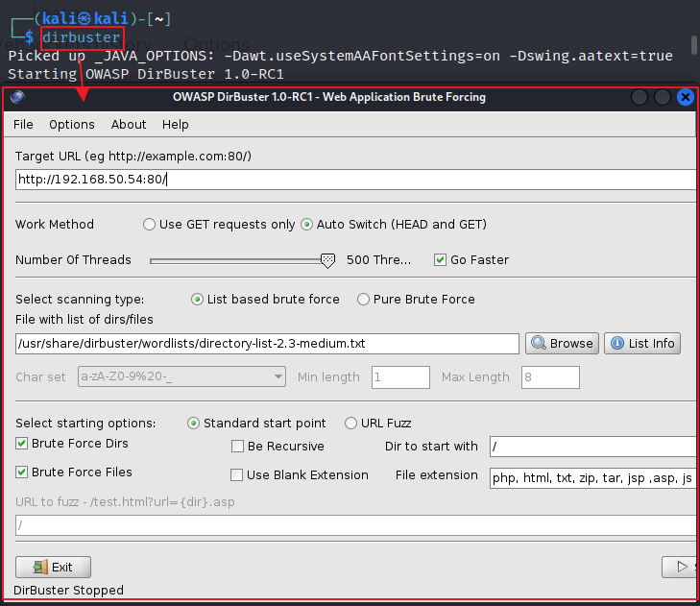Viewport: 700px width, 606px height.
Task: Click the DirBuster window title text
Action: [329, 97]
